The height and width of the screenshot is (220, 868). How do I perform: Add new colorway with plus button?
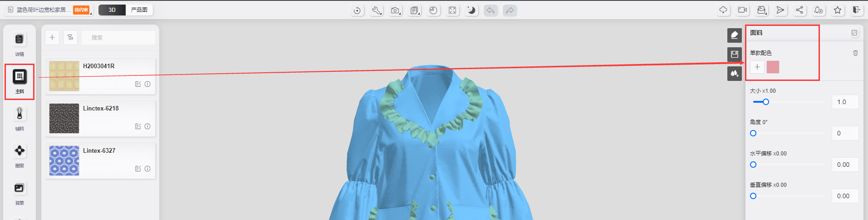pyautogui.click(x=757, y=67)
